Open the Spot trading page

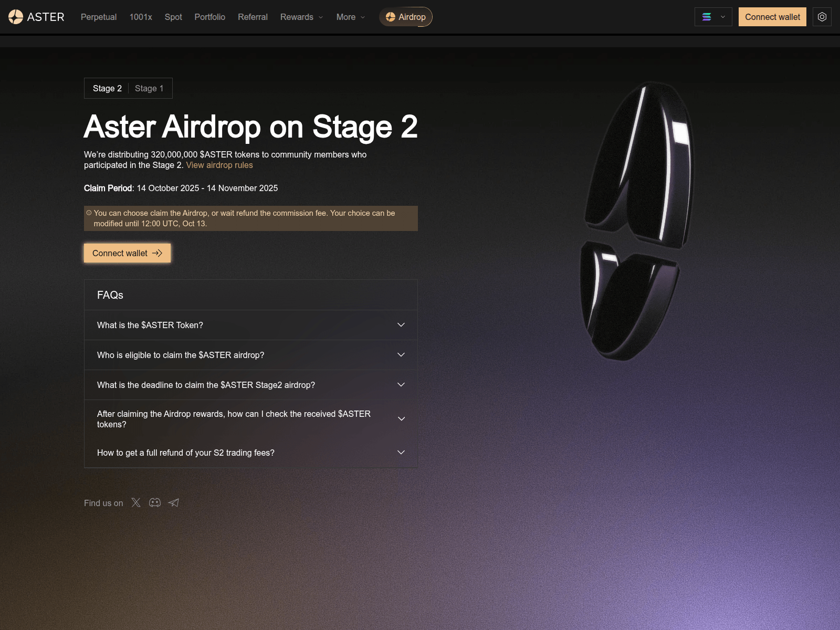pyautogui.click(x=173, y=17)
